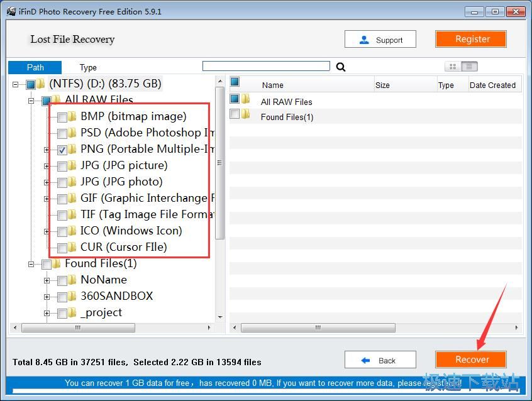This screenshot has width=532, height=401.
Task: Switch to list details view
Action: tap(470, 67)
